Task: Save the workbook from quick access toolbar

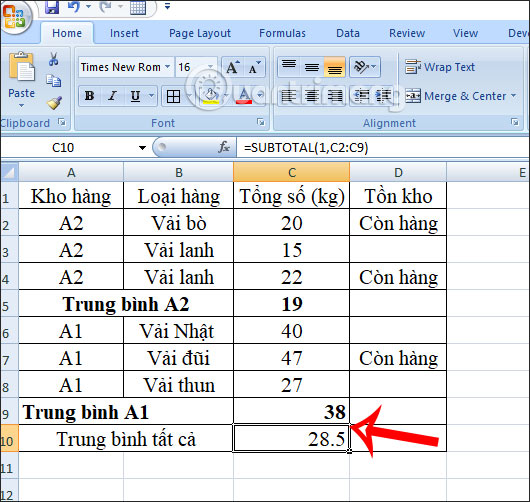Action: [52, 6]
